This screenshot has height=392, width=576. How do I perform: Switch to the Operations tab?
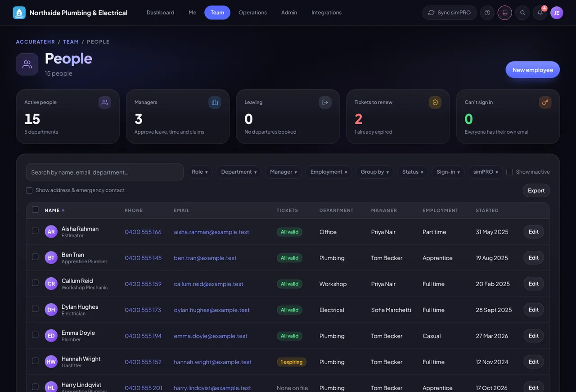click(252, 13)
